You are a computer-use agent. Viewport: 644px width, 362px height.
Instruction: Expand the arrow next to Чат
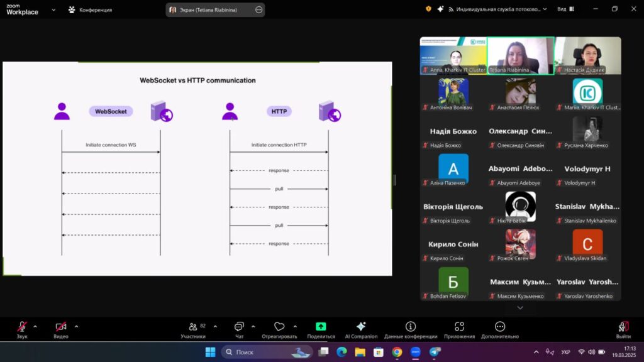click(253, 327)
